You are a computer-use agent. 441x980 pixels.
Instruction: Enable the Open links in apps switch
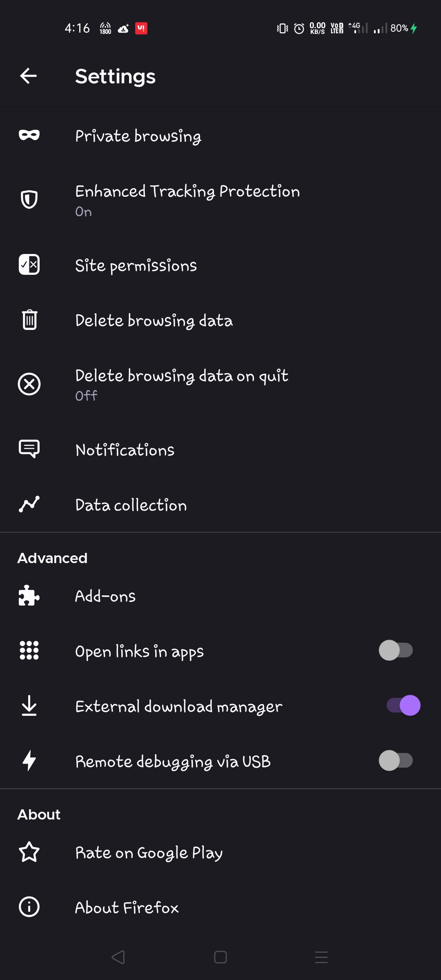[x=396, y=650]
